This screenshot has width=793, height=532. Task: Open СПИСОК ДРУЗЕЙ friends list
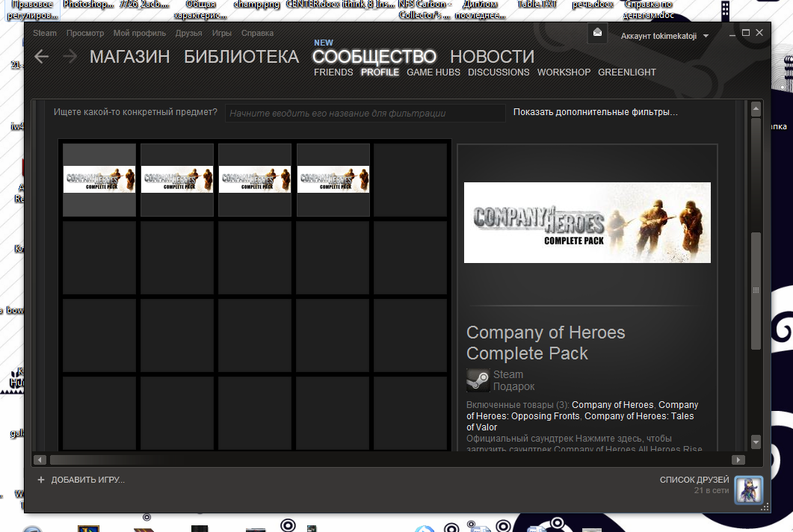coord(694,480)
